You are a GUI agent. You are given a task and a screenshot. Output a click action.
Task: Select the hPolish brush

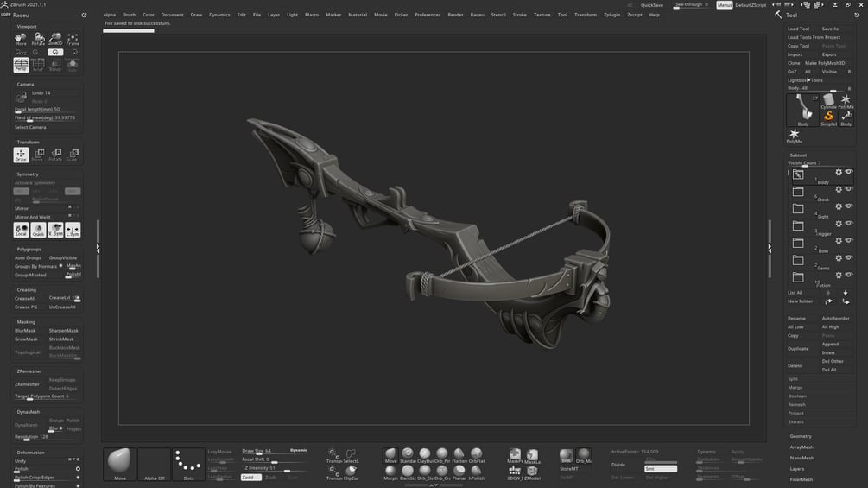(x=476, y=472)
